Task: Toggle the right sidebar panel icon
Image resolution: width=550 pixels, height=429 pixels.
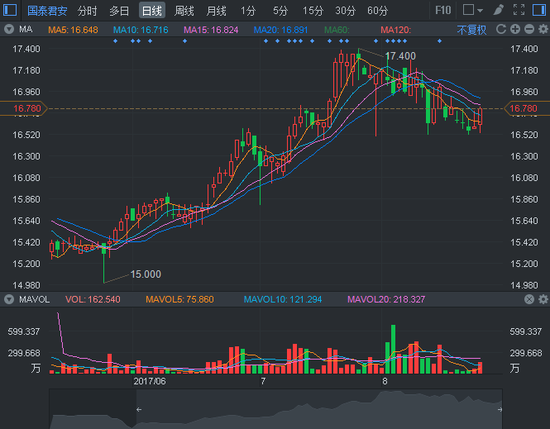Action: tap(539, 10)
